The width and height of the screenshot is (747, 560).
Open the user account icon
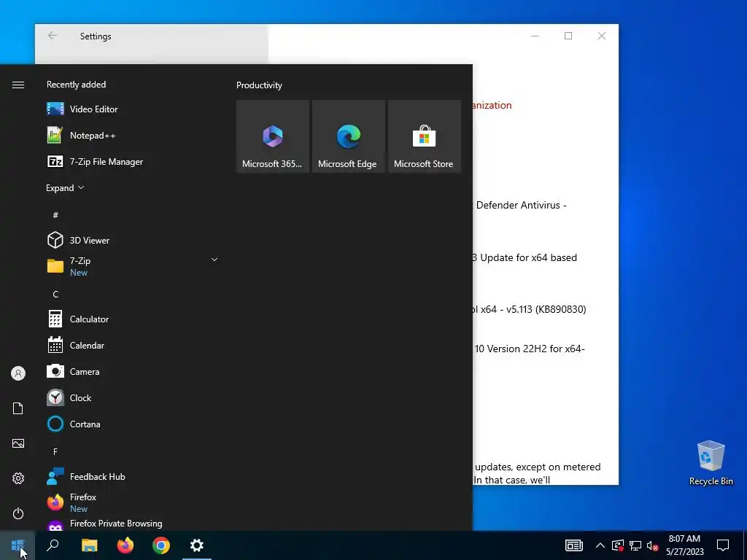coord(18,373)
